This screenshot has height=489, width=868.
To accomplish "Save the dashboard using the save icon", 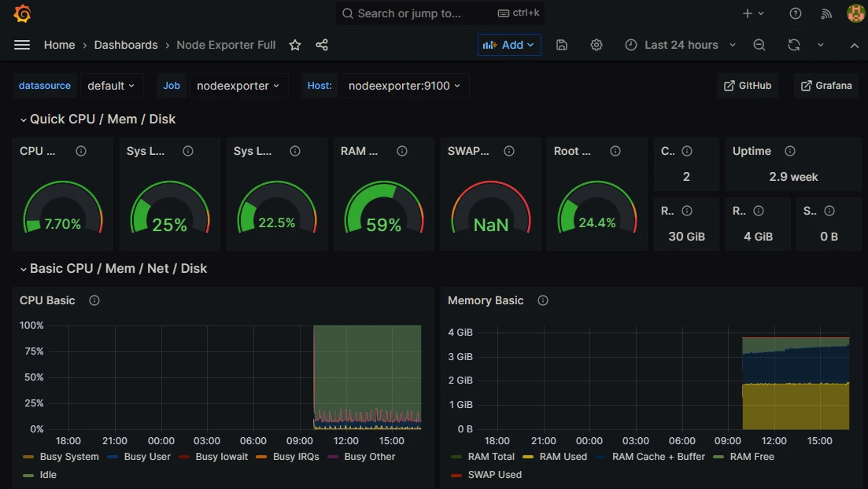I will click(x=561, y=45).
